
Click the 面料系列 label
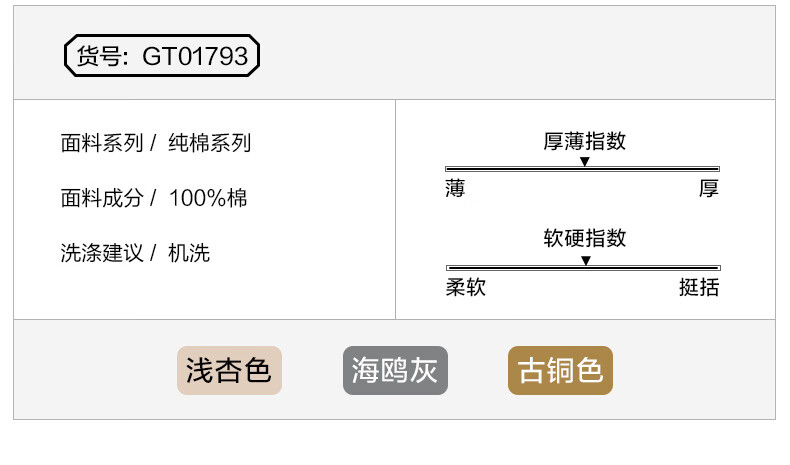coord(102,143)
